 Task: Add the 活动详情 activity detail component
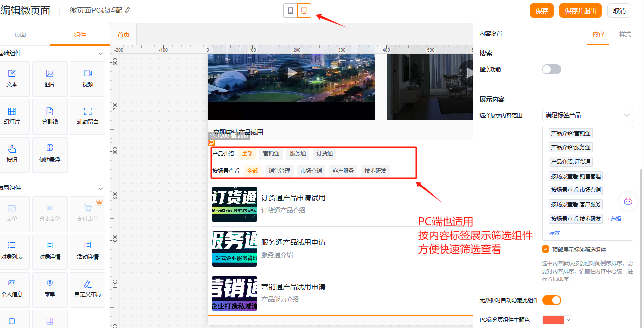pos(88,251)
